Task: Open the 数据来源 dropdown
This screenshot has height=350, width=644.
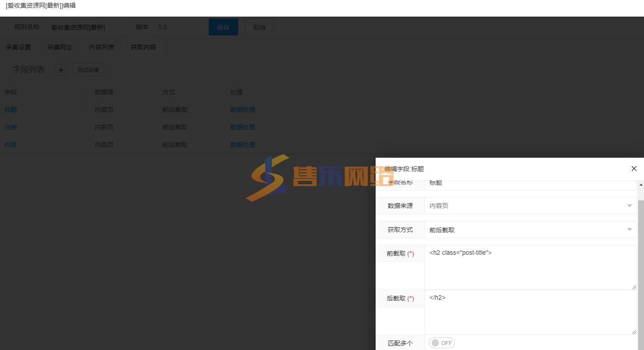Action: coord(530,206)
